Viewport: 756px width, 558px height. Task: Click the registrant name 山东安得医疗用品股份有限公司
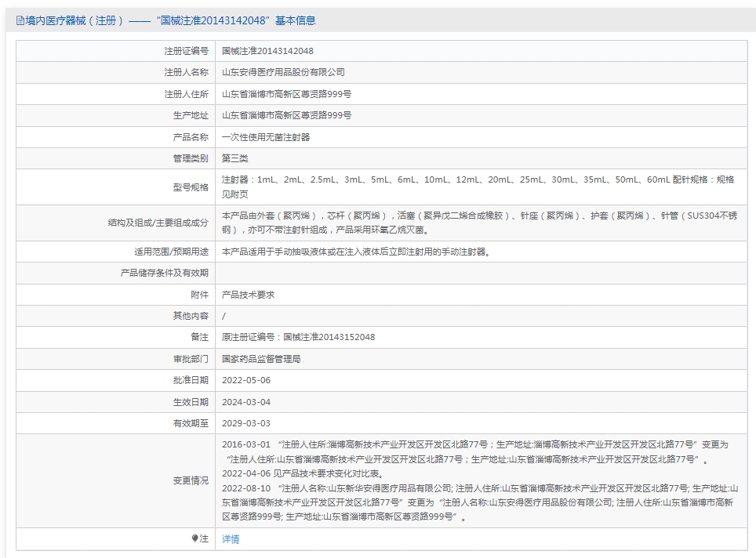tap(284, 72)
